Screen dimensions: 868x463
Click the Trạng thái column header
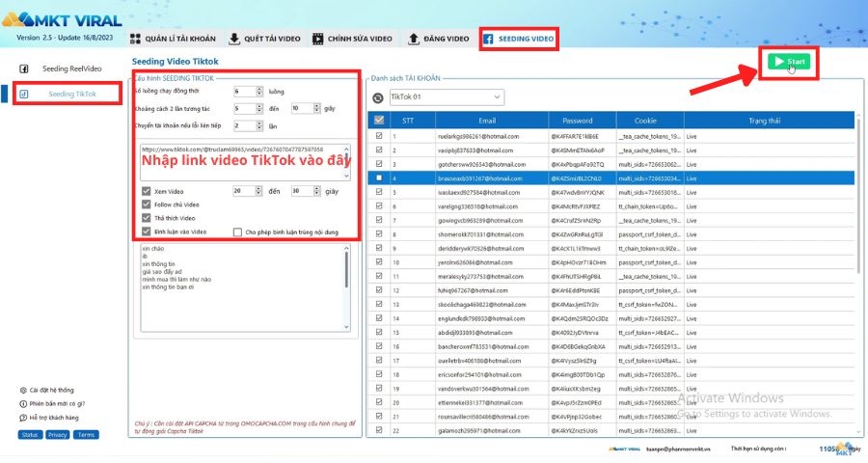[765, 121]
